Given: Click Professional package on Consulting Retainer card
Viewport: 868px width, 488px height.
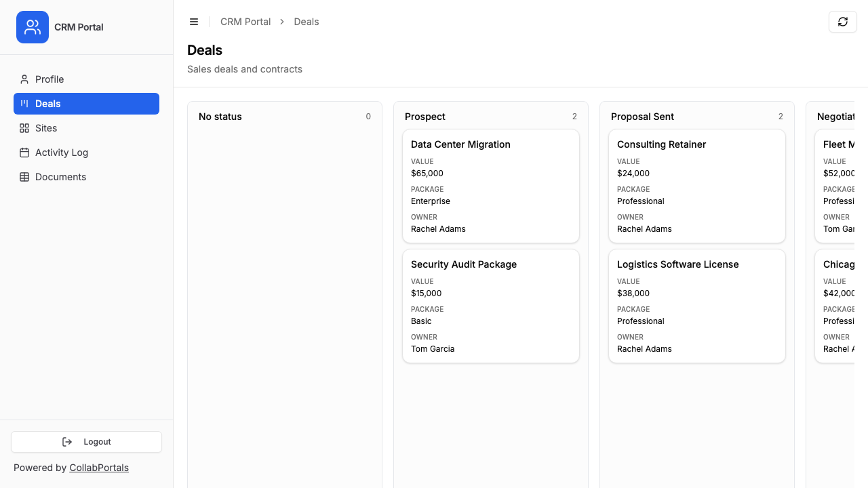Looking at the screenshot, I should click(641, 201).
